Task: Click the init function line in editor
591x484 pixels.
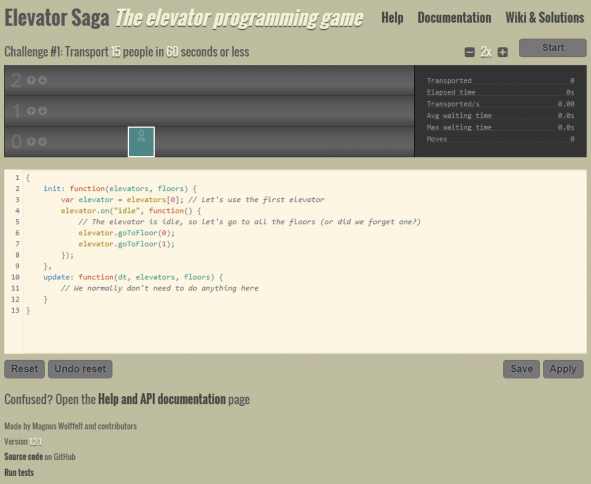Action: 120,188
